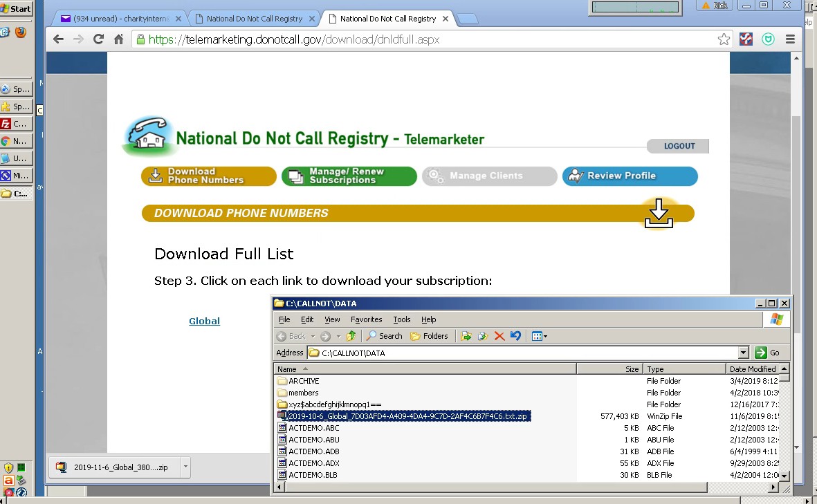Toggle the Folders pane in Explorer
The height and width of the screenshot is (504, 817).
[x=430, y=337]
